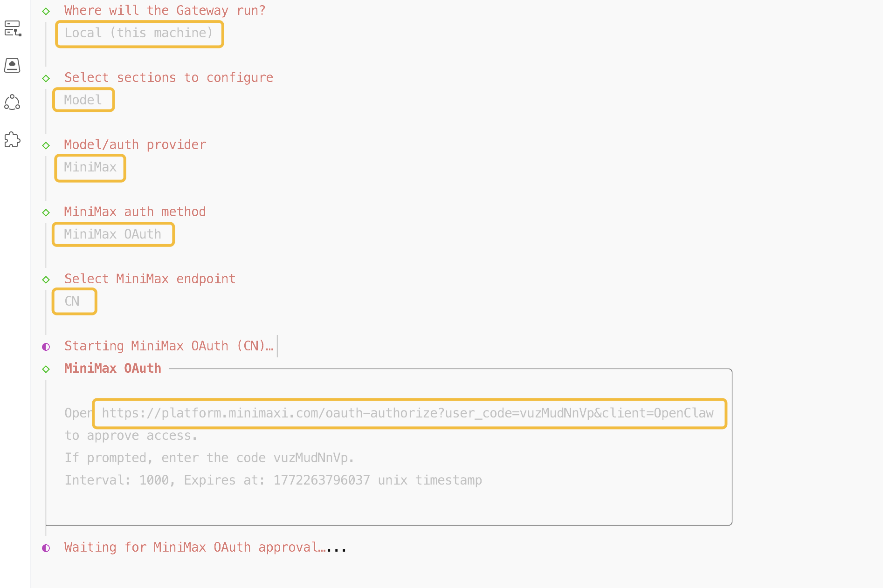Select the CN endpoint option
This screenshot has width=883, height=588.
pyautogui.click(x=74, y=301)
